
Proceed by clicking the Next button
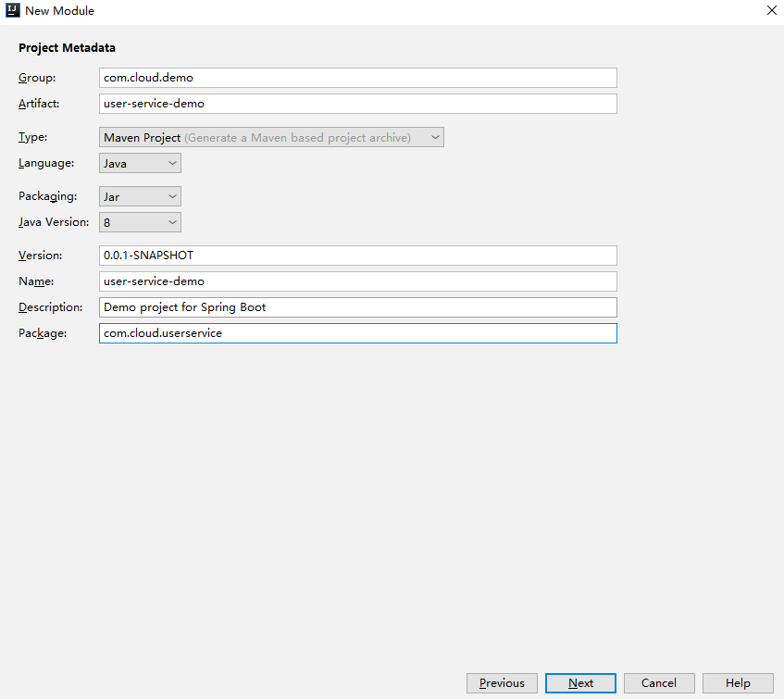pyautogui.click(x=580, y=683)
